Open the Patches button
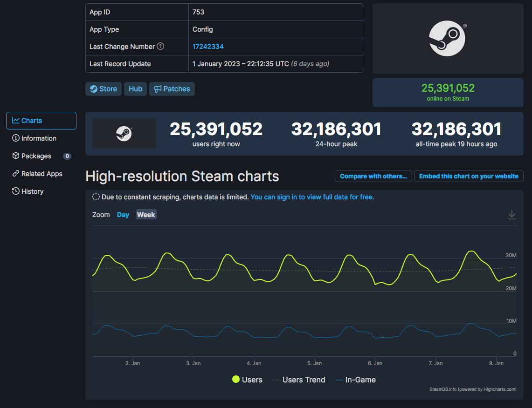Viewport: 532px width, 408px height. coord(172,89)
